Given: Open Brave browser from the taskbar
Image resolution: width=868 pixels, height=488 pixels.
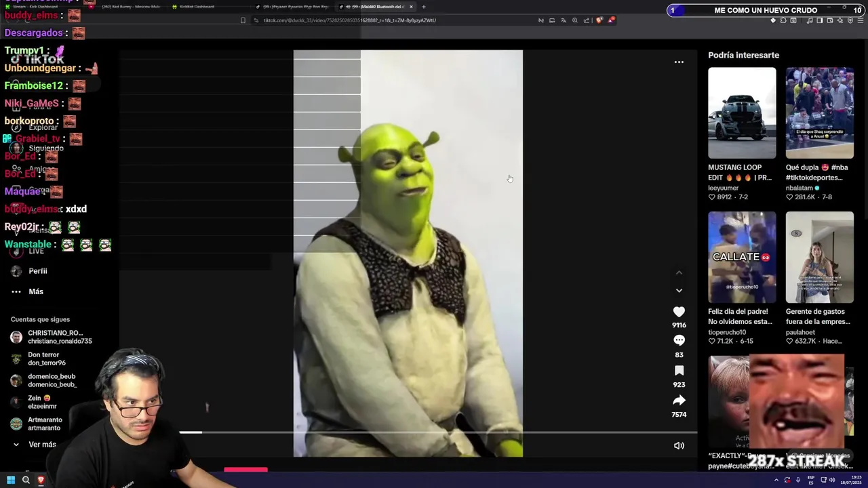Looking at the screenshot, I should [x=41, y=480].
